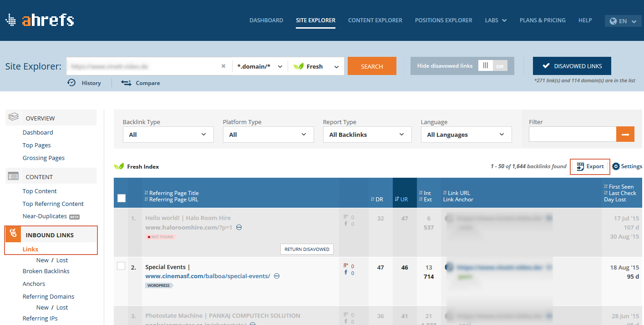Click the Overview layers icon
The image size is (644, 325).
(14, 118)
